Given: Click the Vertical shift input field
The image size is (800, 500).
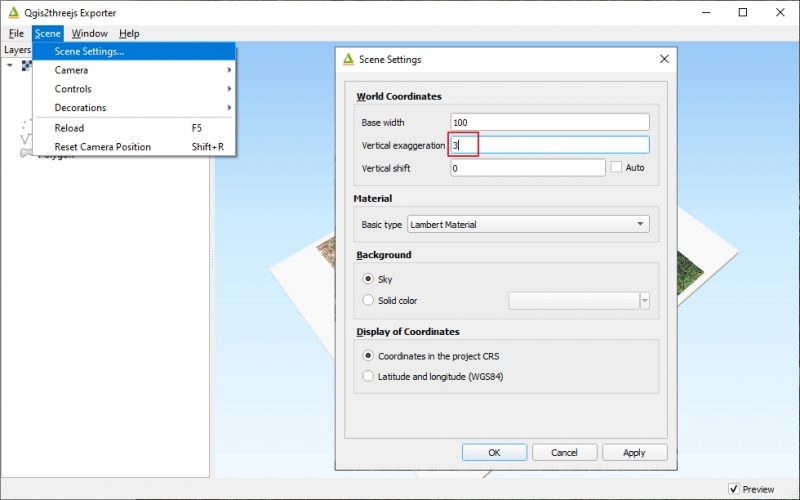Looking at the screenshot, I should pos(528,168).
